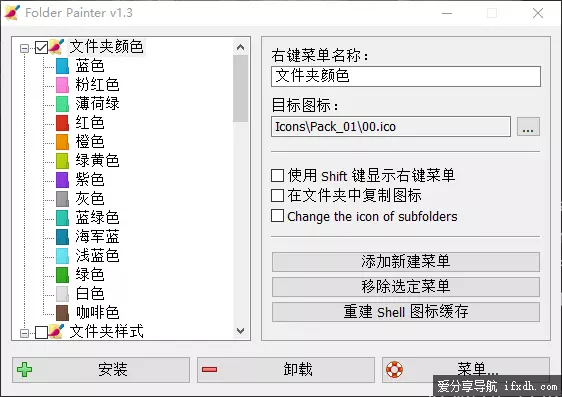Uncheck the 文件夹颜色 group checkbox
The image size is (562, 397).
point(41,48)
